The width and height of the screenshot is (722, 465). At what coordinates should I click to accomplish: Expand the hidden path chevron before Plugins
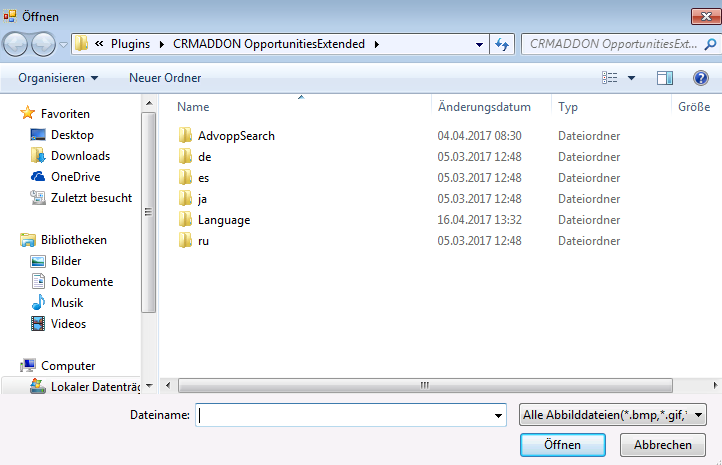[x=99, y=44]
